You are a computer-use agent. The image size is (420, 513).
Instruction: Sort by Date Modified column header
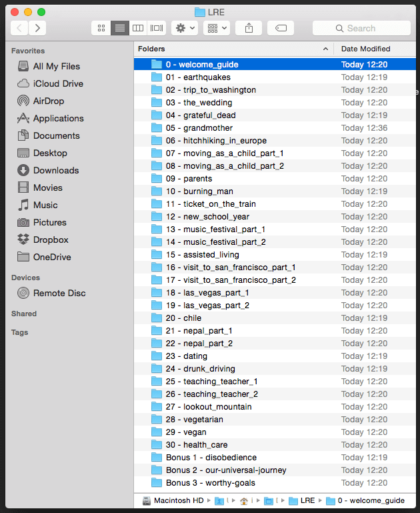click(375, 49)
